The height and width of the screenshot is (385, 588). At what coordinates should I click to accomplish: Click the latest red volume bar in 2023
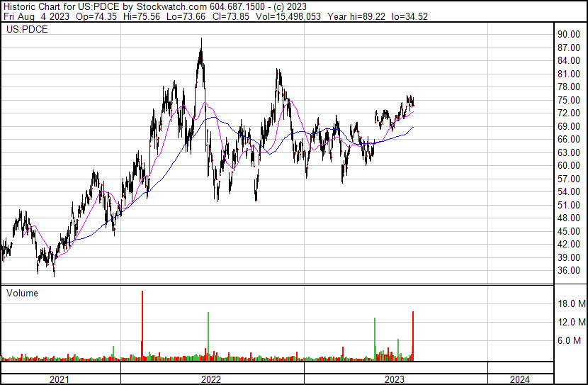pos(413,336)
